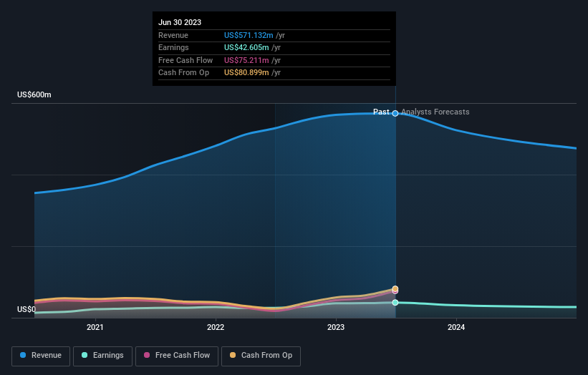The image size is (588, 375).
Task: Click the tooltip Revenue row label
Action: pos(173,35)
